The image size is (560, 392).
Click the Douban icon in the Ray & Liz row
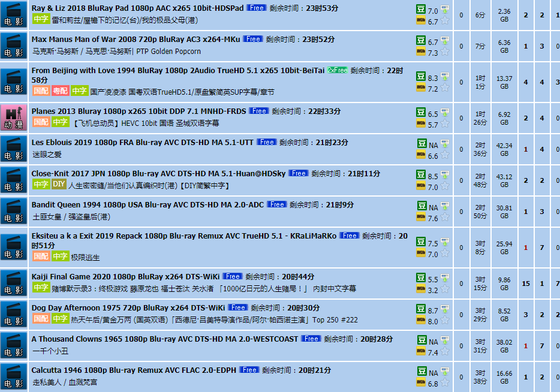[421, 9]
